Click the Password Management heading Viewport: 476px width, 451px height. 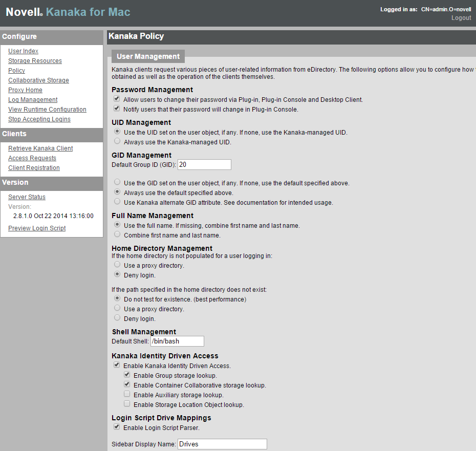152,90
